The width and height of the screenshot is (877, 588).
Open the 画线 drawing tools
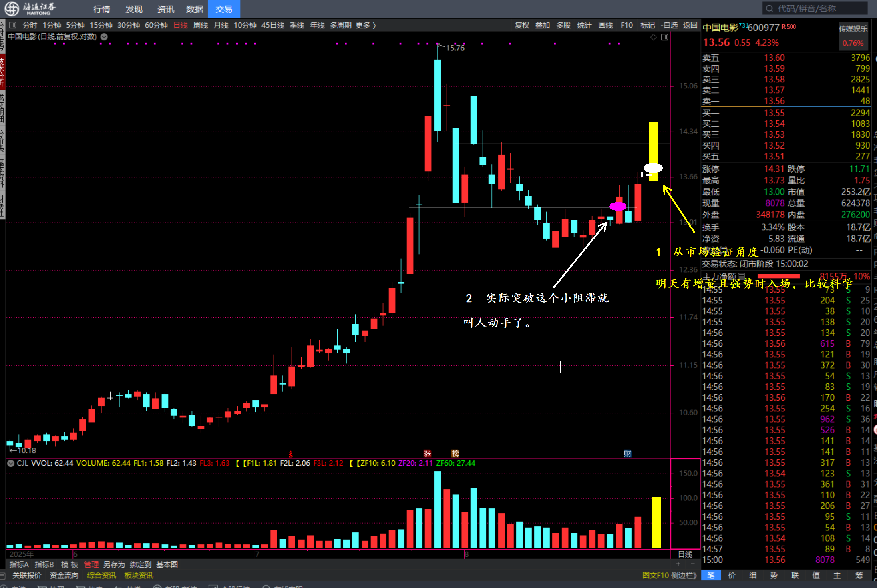pos(605,25)
